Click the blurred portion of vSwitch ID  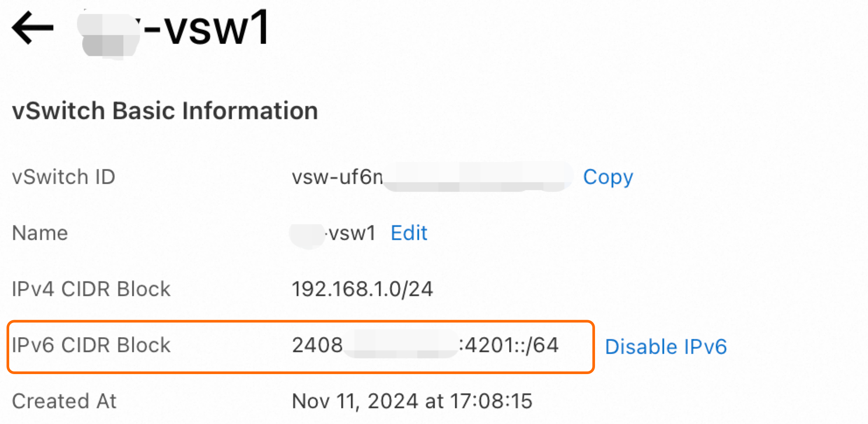[x=477, y=177]
